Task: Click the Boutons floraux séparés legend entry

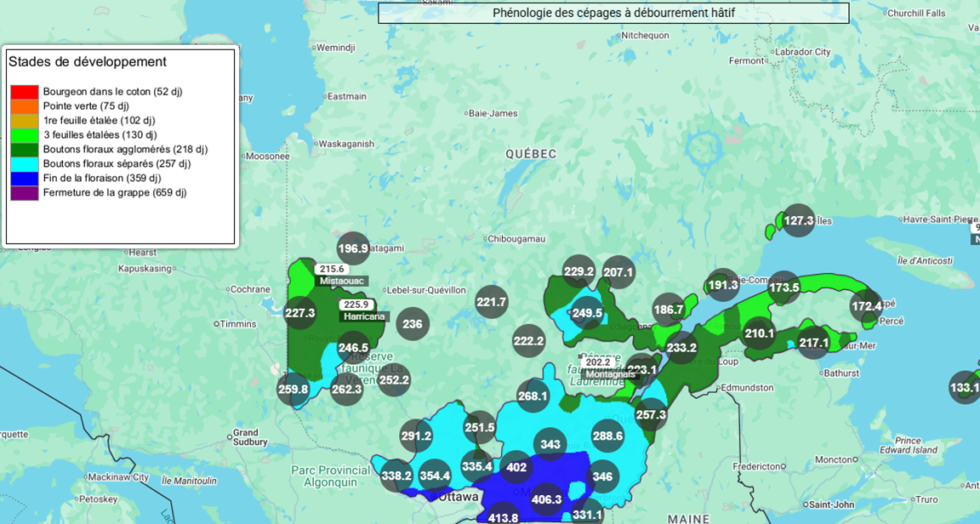Action: pyautogui.click(x=117, y=164)
